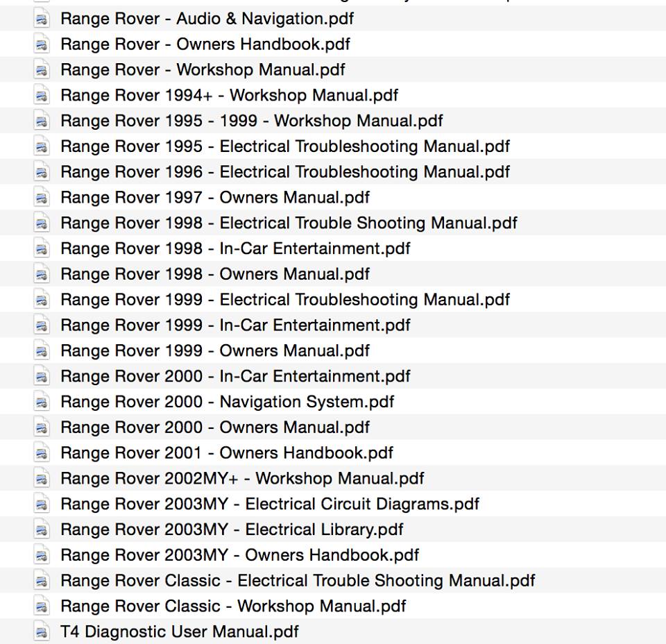Image resolution: width=666 pixels, height=644 pixels.
Task: Click the icon of Range Rover 1995 - 1999 - Workshop Manual.pdf
Action: (42, 121)
